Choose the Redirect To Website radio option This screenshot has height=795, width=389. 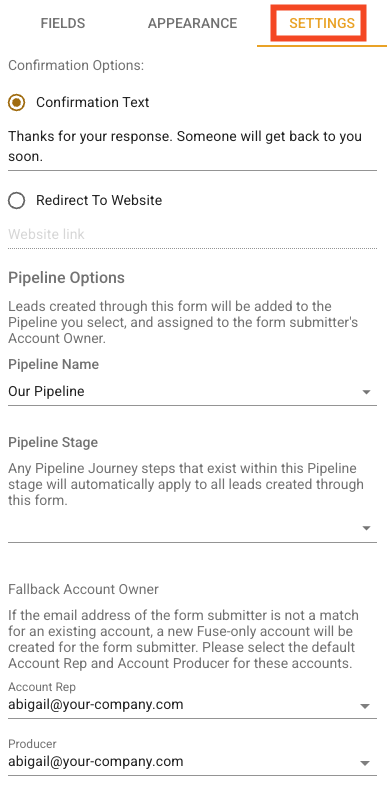pyautogui.click(x=17, y=201)
